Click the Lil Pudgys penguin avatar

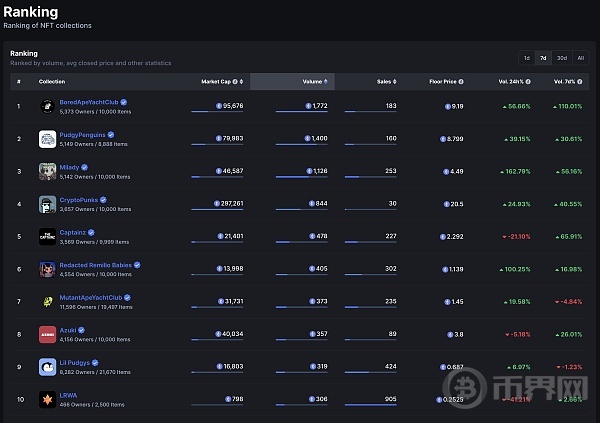(x=47, y=366)
